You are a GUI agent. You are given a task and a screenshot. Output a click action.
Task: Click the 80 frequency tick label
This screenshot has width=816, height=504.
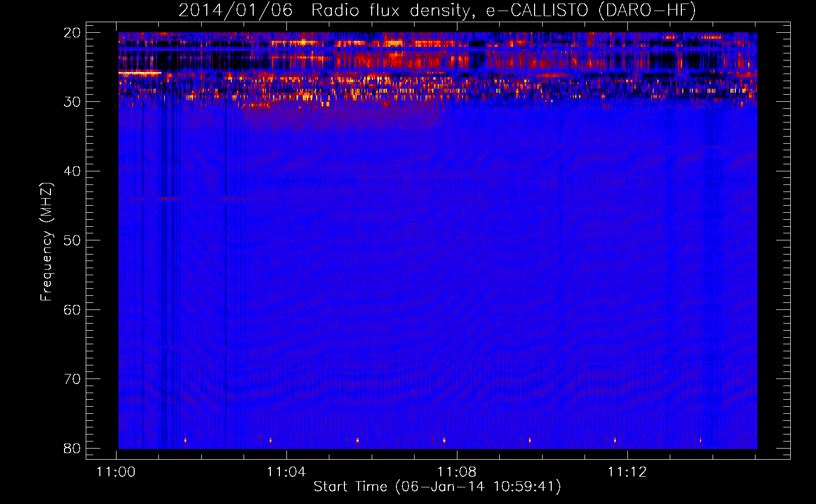point(73,448)
